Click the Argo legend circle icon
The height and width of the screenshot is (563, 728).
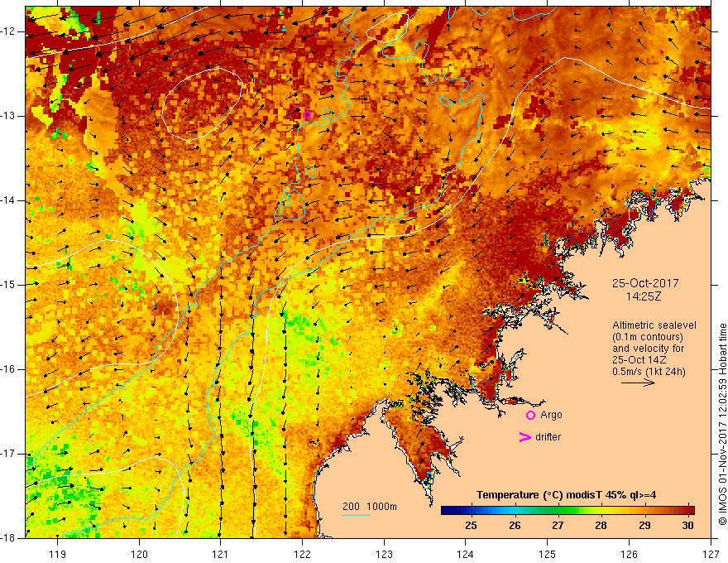point(530,416)
